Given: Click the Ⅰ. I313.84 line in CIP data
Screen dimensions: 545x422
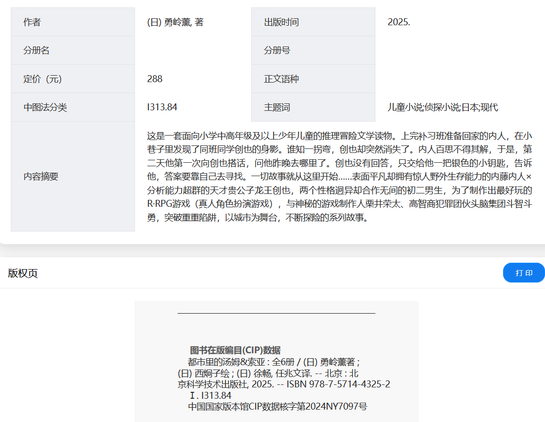Looking at the screenshot, I should pos(211,395).
